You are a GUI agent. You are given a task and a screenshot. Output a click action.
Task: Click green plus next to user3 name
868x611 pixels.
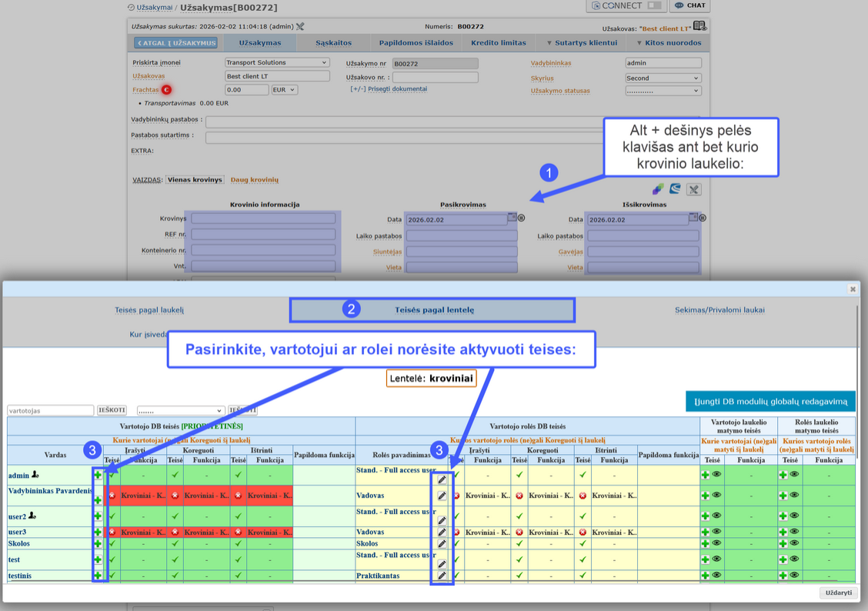click(x=98, y=532)
